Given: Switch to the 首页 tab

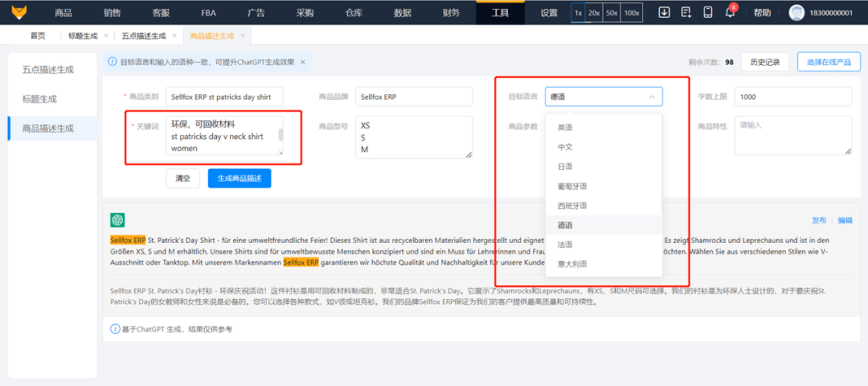Looking at the screenshot, I should pos(38,35).
